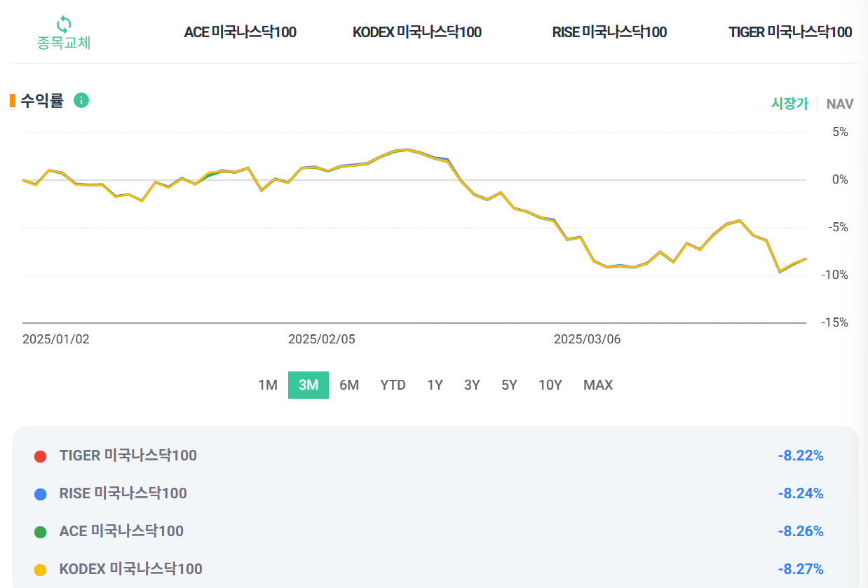Click the blue RISE legend dot
The image size is (868, 588).
tap(40, 494)
